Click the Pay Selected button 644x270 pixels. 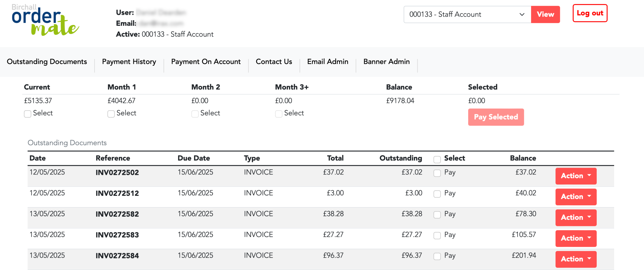(x=496, y=117)
